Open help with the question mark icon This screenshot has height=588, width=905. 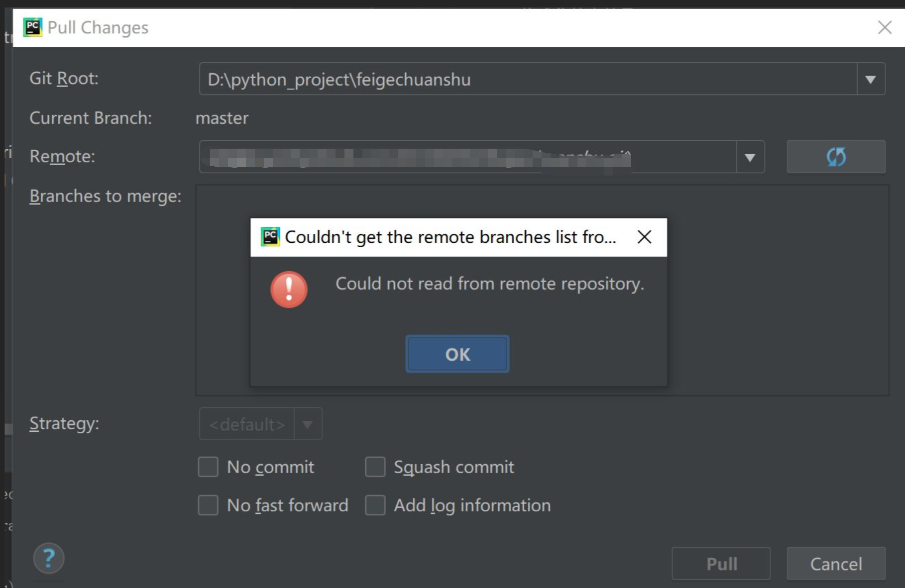[49, 558]
